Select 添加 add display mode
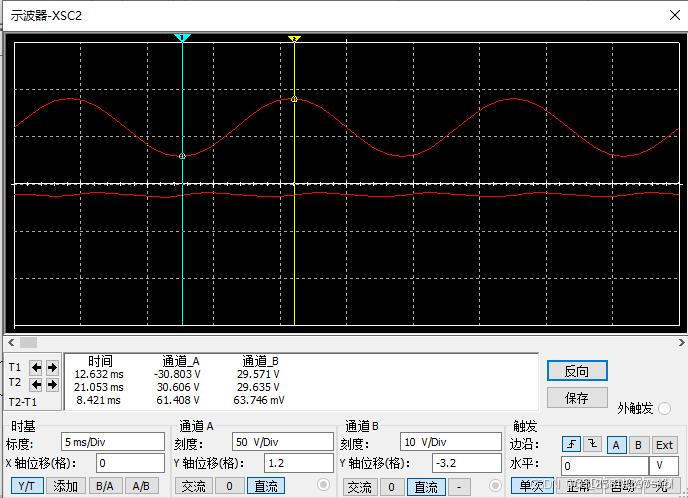Viewport: 688px width, 498px height. point(65,486)
